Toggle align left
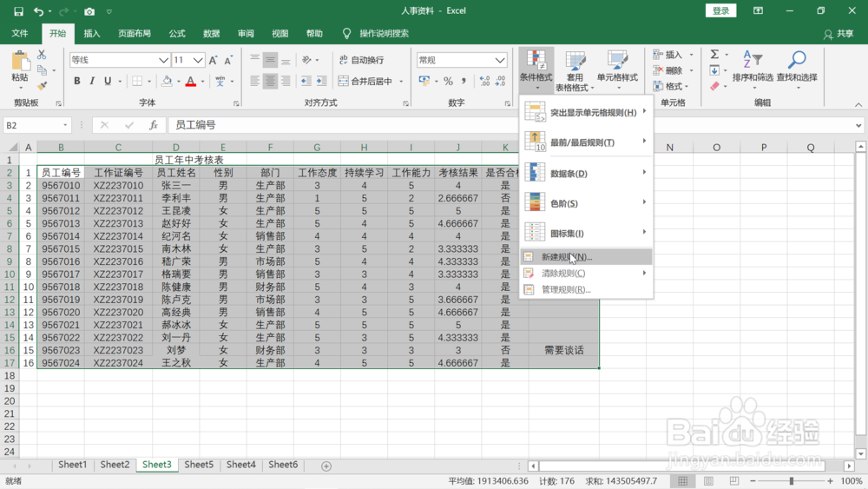The height and width of the screenshot is (489, 868). pos(254,82)
